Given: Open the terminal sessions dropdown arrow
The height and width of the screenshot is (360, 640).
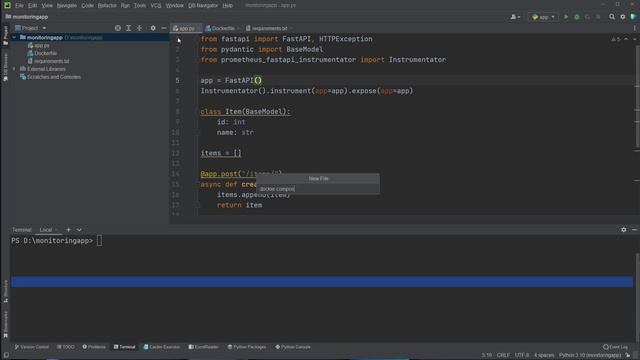Looking at the screenshot, I should [79, 230].
